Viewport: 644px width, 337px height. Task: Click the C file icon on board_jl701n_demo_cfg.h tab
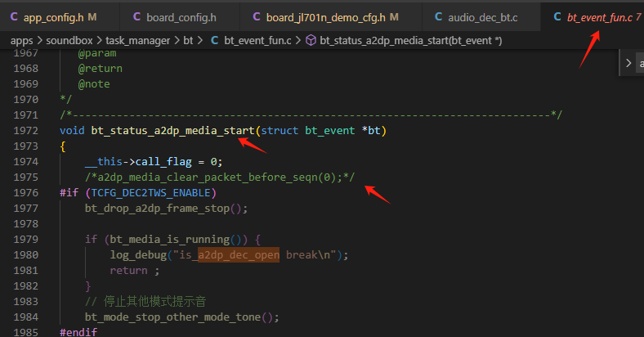tap(257, 17)
